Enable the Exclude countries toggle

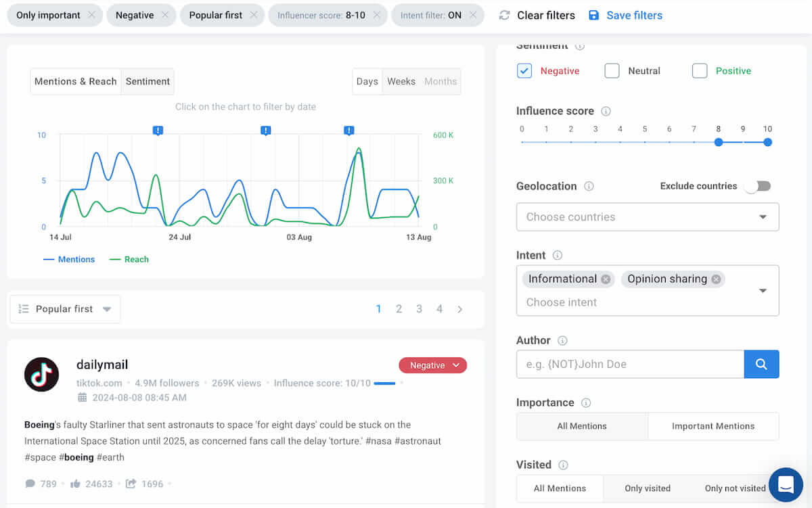757,186
